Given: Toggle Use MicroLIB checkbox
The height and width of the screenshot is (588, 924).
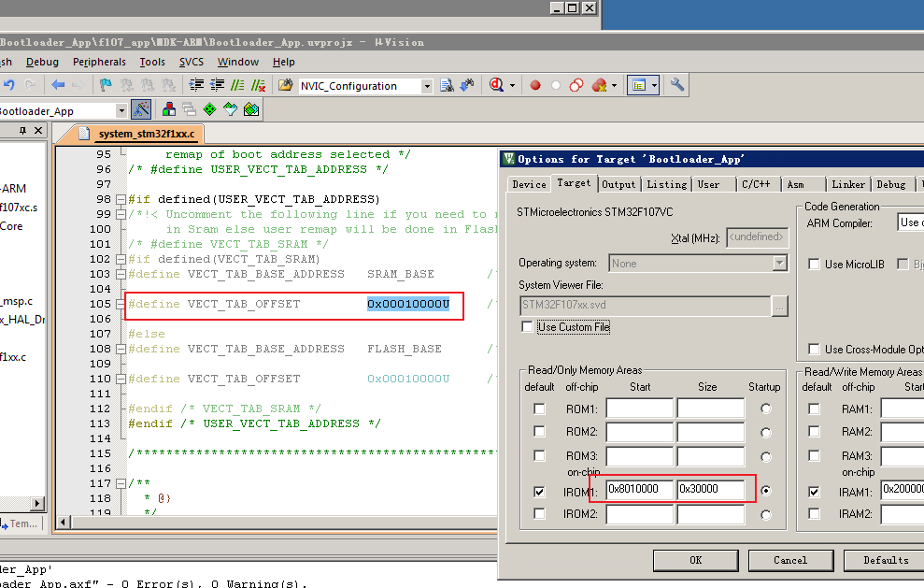Looking at the screenshot, I should click(x=814, y=265).
